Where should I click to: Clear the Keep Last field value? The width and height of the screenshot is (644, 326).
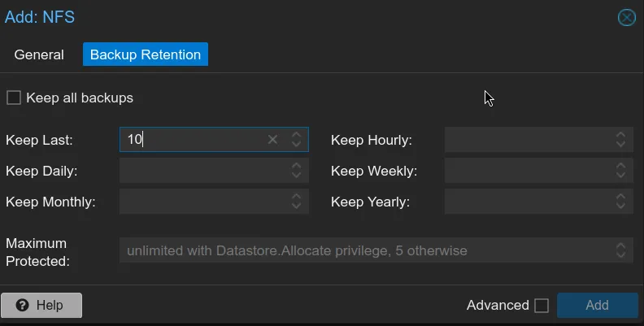click(x=272, y=140)
